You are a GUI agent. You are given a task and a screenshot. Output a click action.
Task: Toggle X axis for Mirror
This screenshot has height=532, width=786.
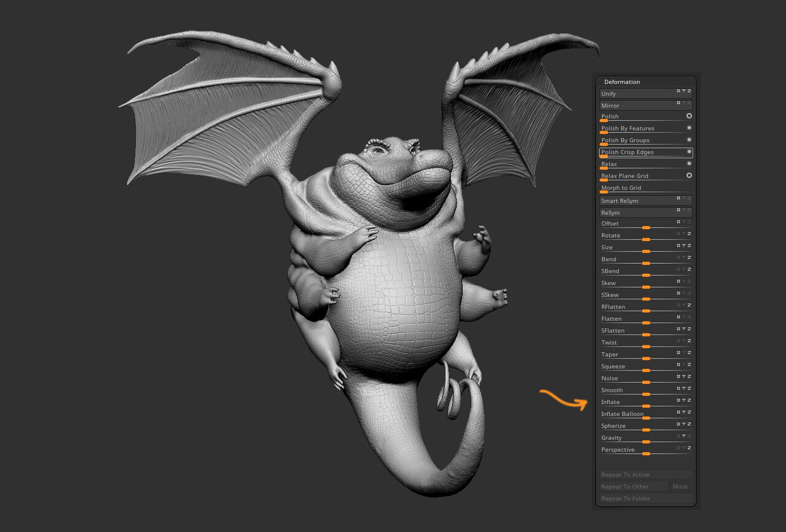tap(679, 103)
